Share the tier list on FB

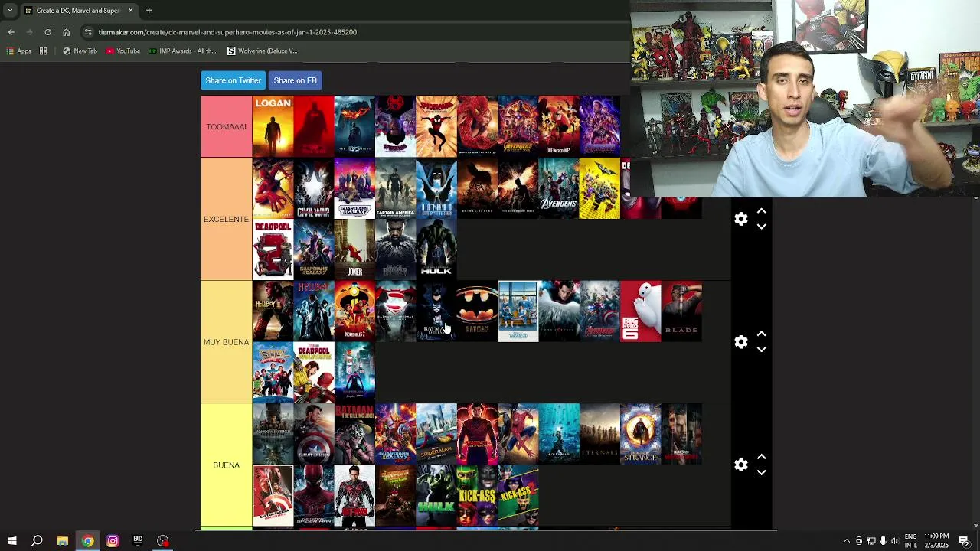(295, 80)
